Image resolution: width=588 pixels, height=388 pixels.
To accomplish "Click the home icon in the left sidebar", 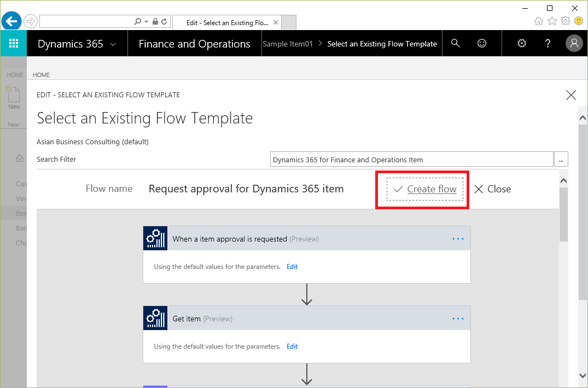I will (x=20, y=158).
